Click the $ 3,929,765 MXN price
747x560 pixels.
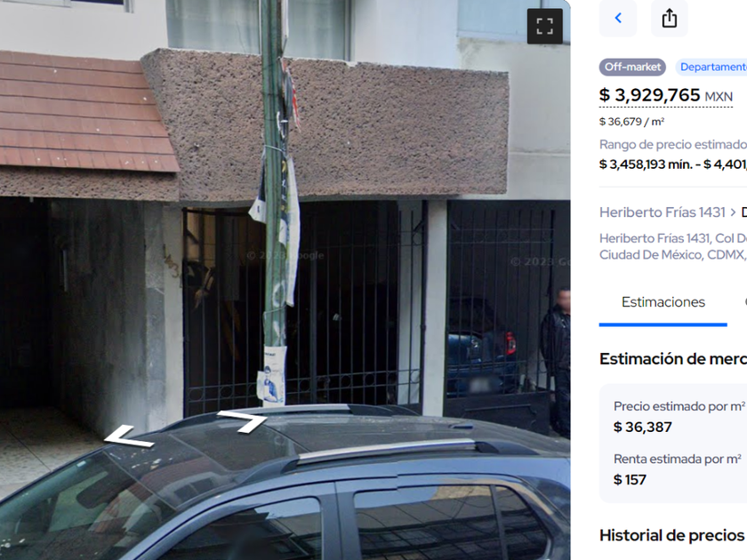click(x=666, y=95)
